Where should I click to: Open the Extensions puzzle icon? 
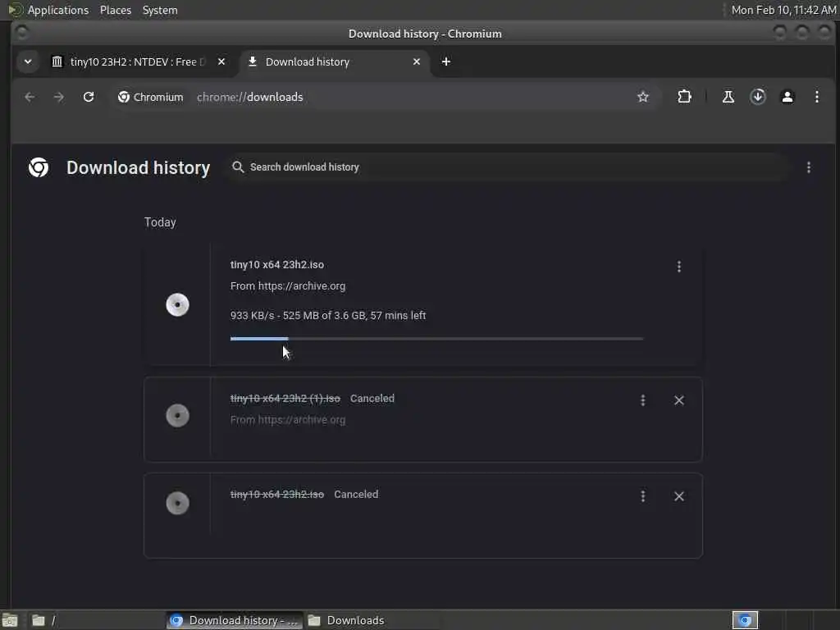point(684,97)
